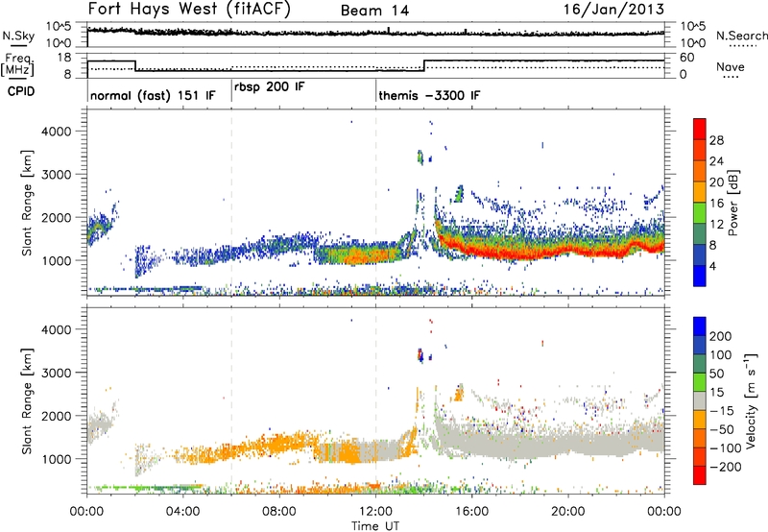Click the '4000' tick on the power panel
The image size is (768, 532).
click(x=57, y=131)
